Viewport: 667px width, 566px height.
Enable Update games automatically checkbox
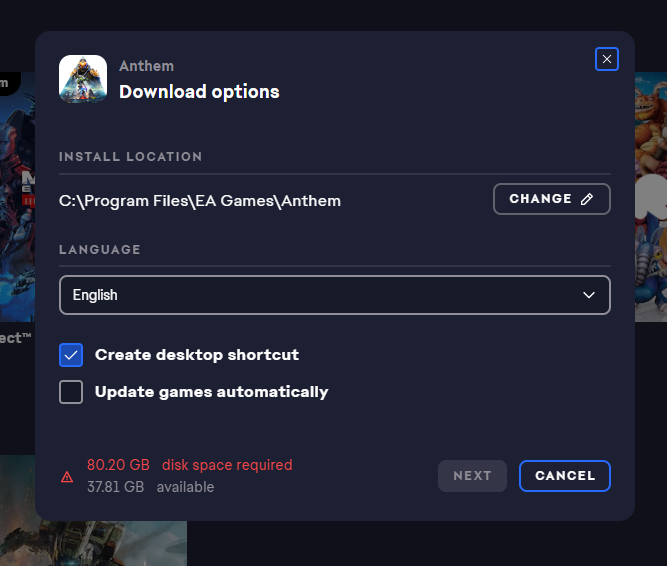71,392
